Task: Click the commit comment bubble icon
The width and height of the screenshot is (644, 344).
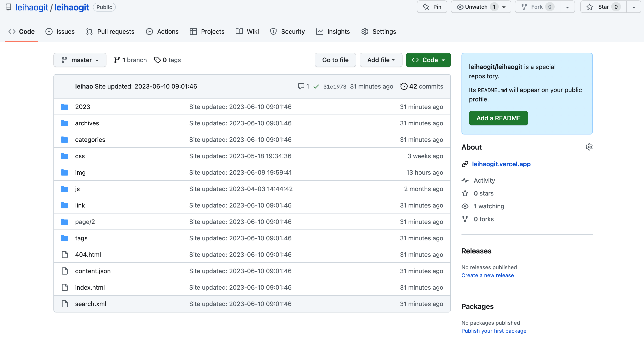Action: tap(301, 86)
